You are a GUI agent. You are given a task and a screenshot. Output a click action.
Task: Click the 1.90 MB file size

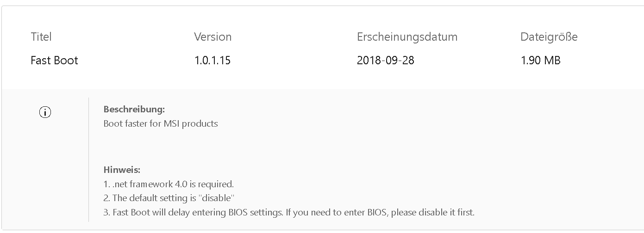tap(540, 61)
